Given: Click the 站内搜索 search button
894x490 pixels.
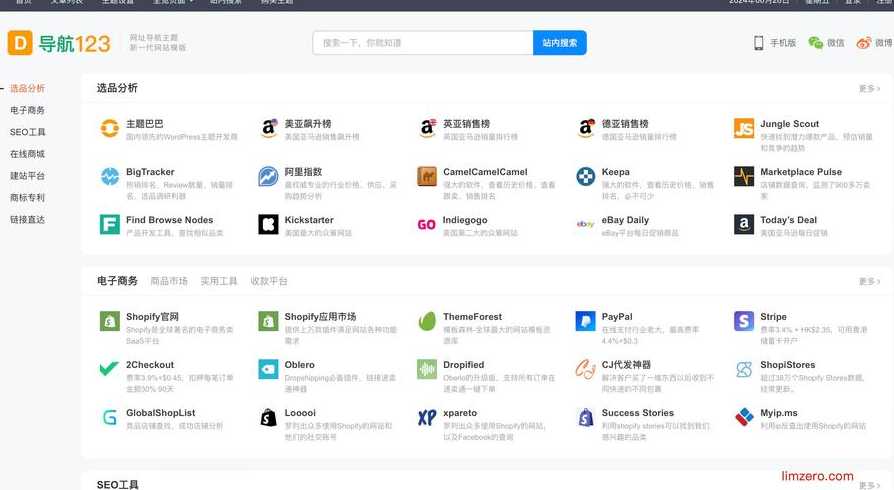Looking at the screenshot, I should pyautogui.click(x=559, y=43).
